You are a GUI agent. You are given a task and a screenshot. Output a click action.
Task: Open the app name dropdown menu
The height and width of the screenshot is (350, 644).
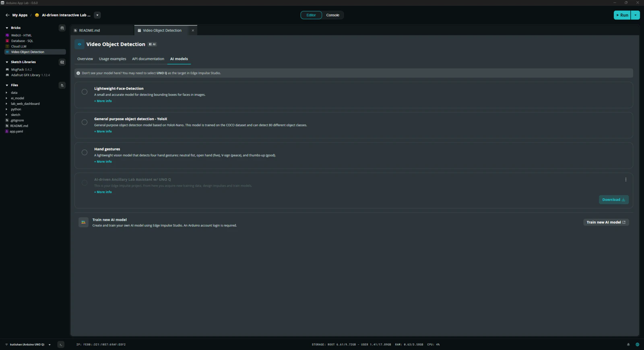[97, 15]
